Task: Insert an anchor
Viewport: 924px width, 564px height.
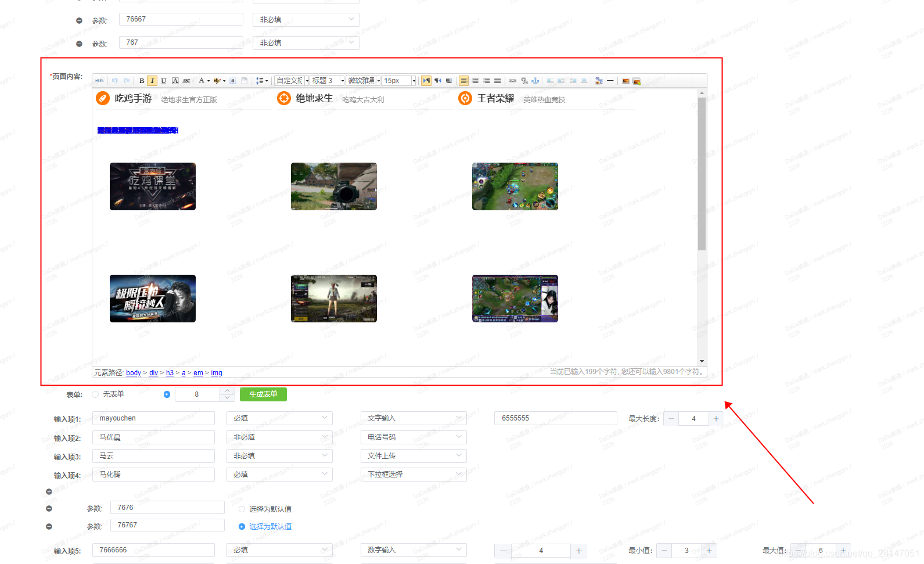Action: tap(535, 81)
